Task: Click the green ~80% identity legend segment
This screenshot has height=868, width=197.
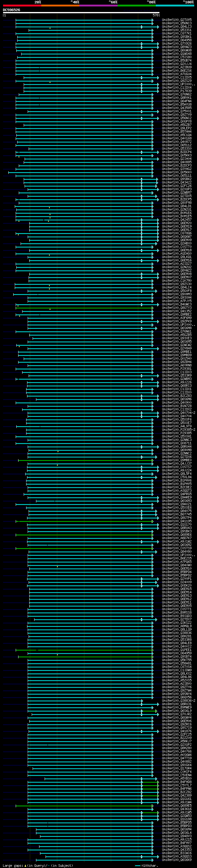Action: pos(137,6)
